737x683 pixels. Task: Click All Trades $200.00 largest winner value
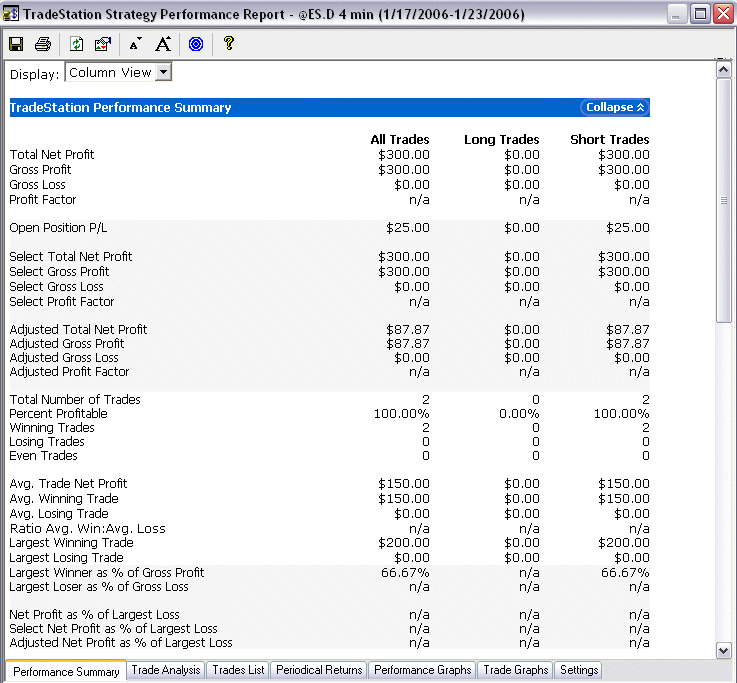(x=404, y=543)
